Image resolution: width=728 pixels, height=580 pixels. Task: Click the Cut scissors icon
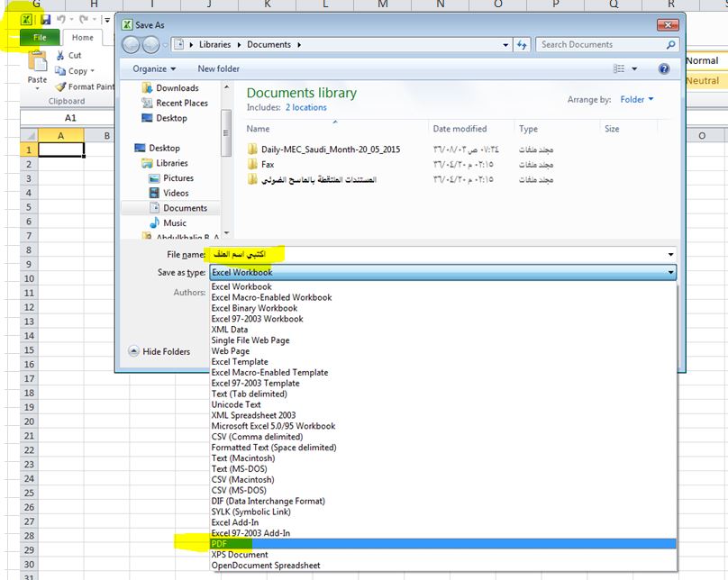(x=60, y=55)
